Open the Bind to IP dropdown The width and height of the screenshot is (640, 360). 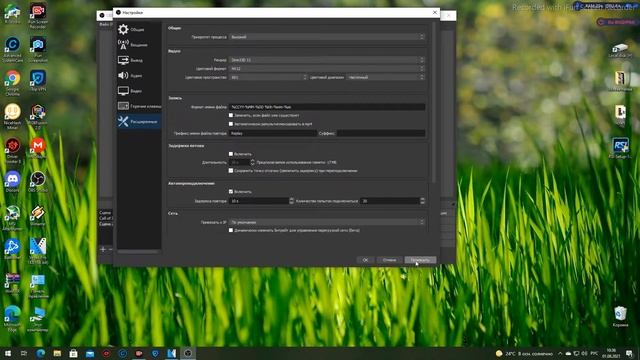(327, 222)
